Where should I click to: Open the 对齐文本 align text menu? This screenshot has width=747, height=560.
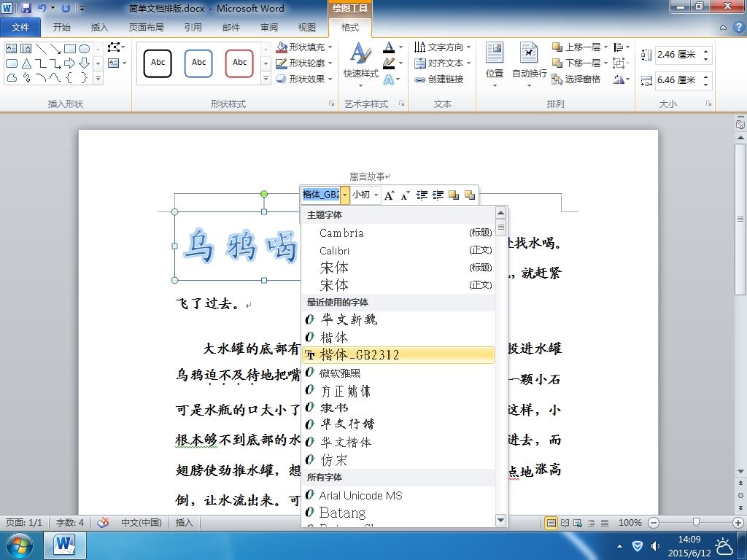pos(442,63)
